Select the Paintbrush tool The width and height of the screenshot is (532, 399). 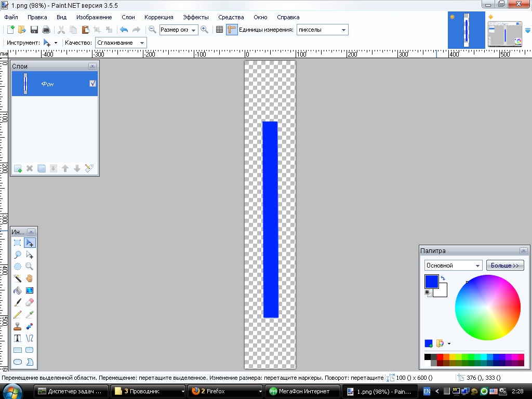click(x=17, y=302)
